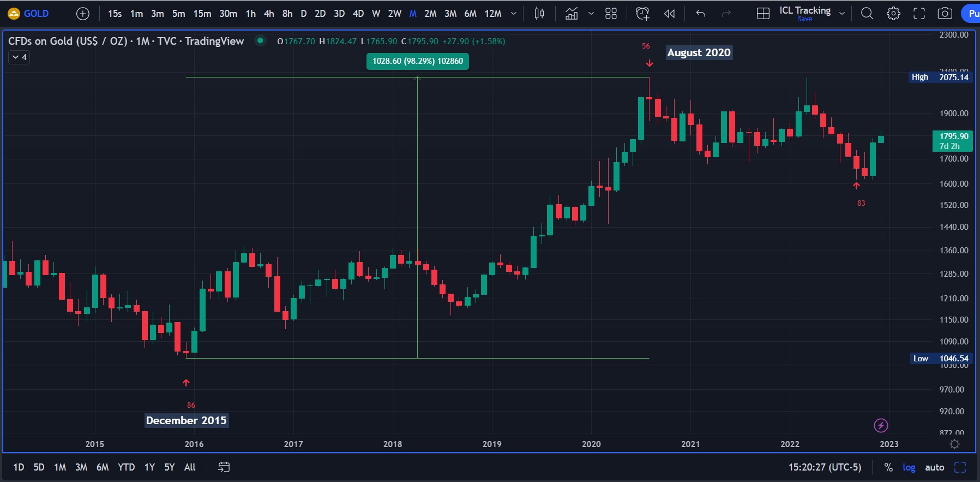This screenshot has width=980, height=482.
Task: Select the 1M monthly interval
Action: coord(413,14)
